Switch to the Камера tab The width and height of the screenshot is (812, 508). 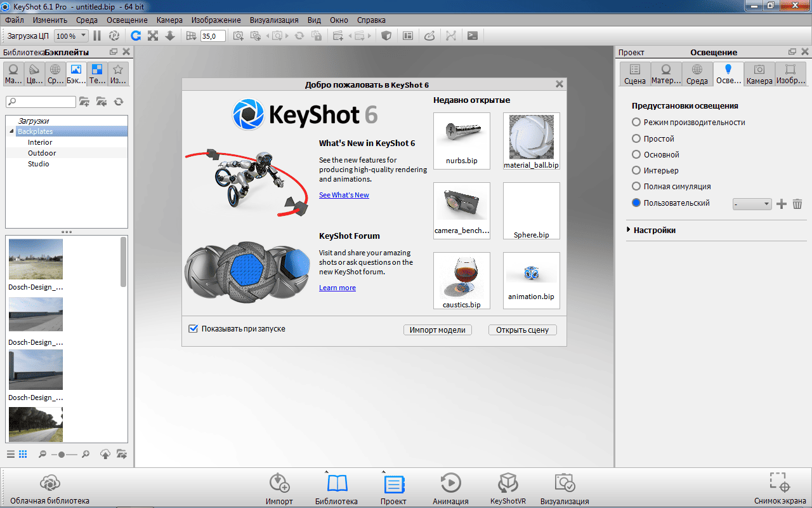click(x=759, y=74)
